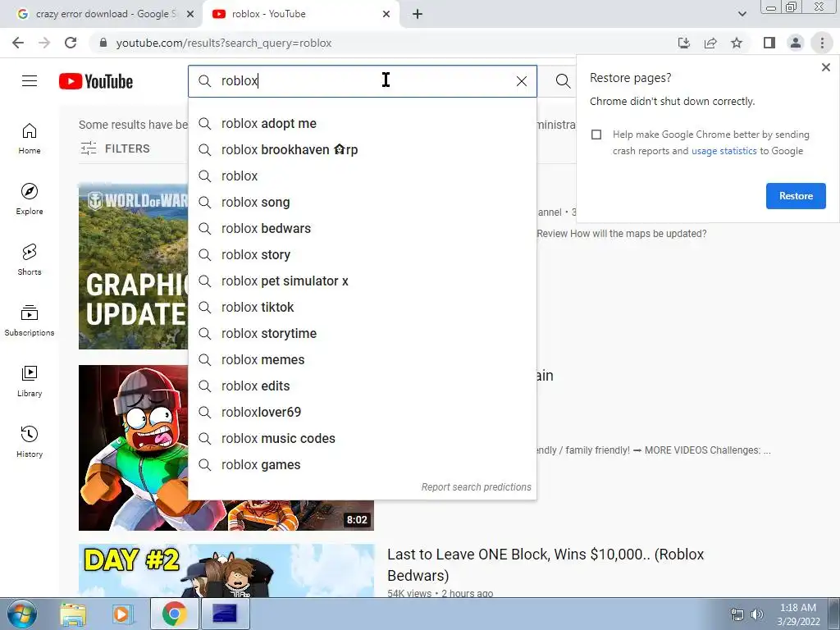Open Subscriptions in the sidebar
This screenshot has height=630, width=840.
(x=30, y=321)
